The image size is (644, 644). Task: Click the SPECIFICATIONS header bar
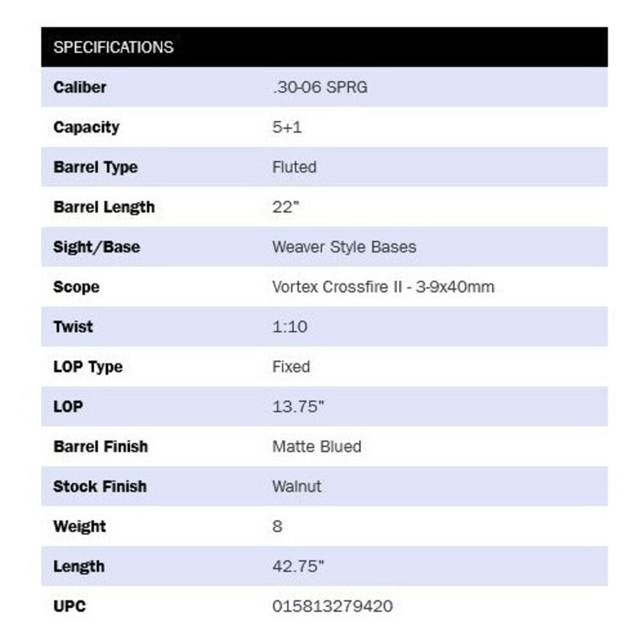point(324,47)
